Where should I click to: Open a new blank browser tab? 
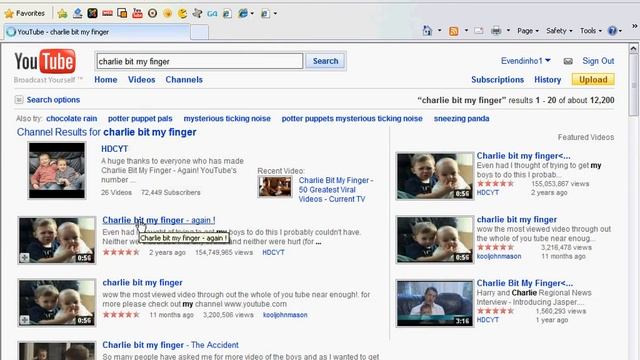click(200, 32)
